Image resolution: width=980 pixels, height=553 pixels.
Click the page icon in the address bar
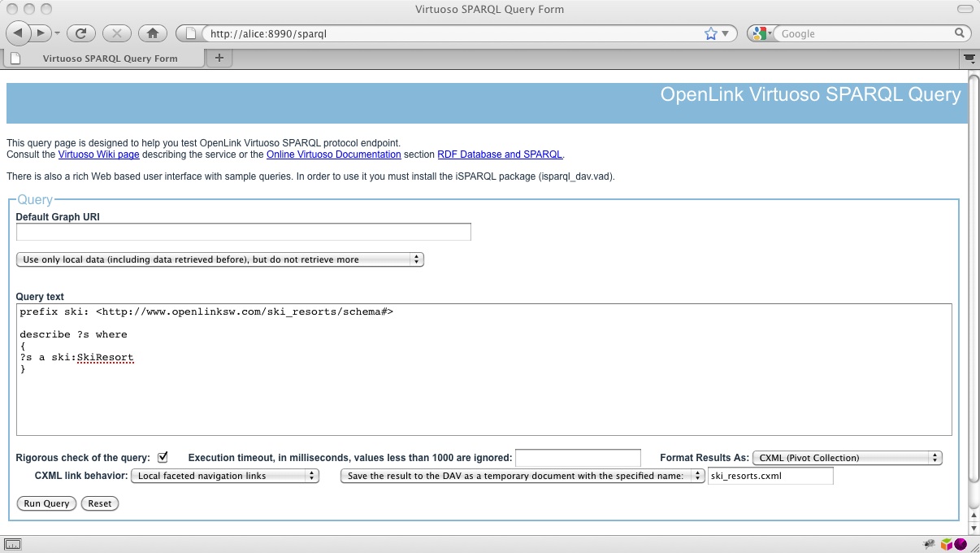click(192, 33)
